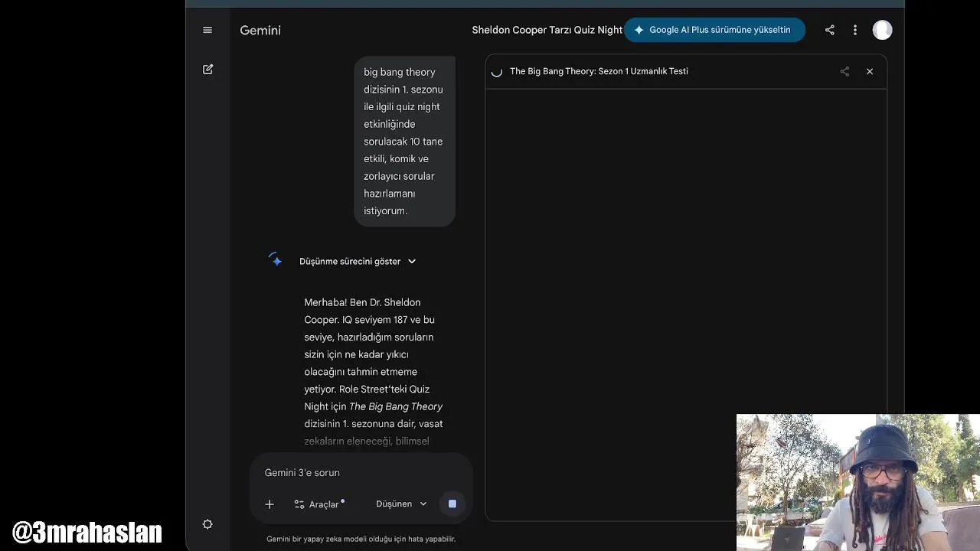Share the conversation from the top bar
The height and width of the screenshot is (551, 980).
830,30
